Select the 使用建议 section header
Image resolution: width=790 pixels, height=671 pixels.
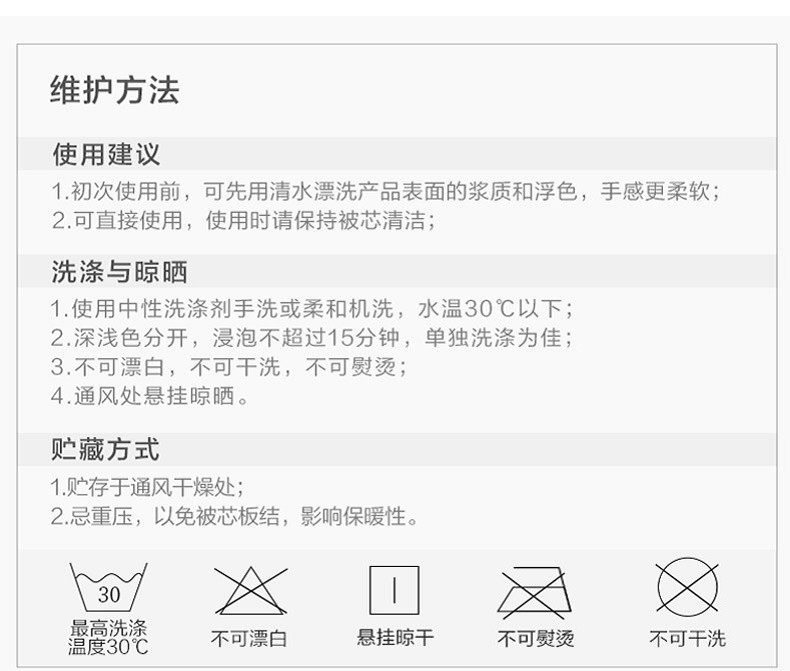click(x=397, y=154)
